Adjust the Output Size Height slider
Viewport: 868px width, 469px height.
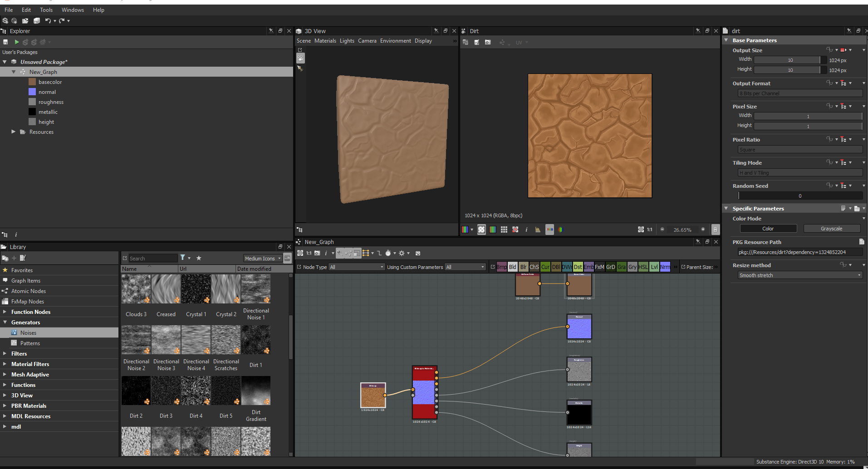click(x=790, y=70)
